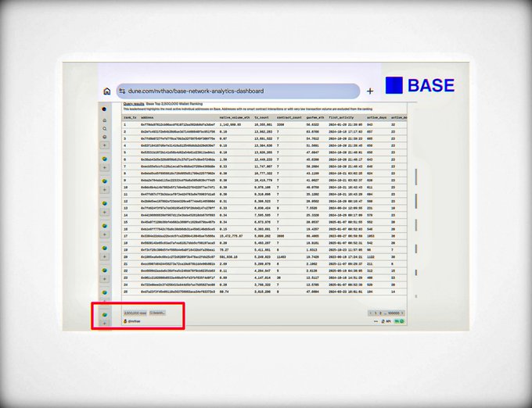Open the Query results link
The width and height of the screenshot is (532, 408).
134,104
